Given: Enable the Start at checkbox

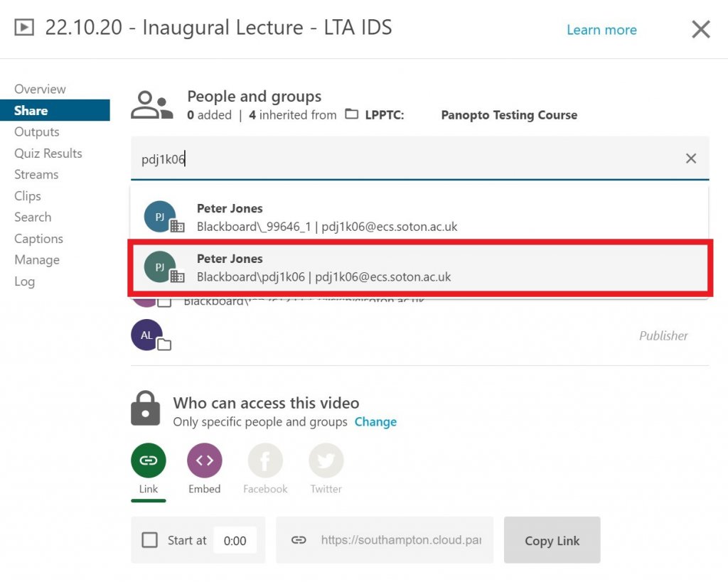Looking at the screenshot, I should 150,541.
